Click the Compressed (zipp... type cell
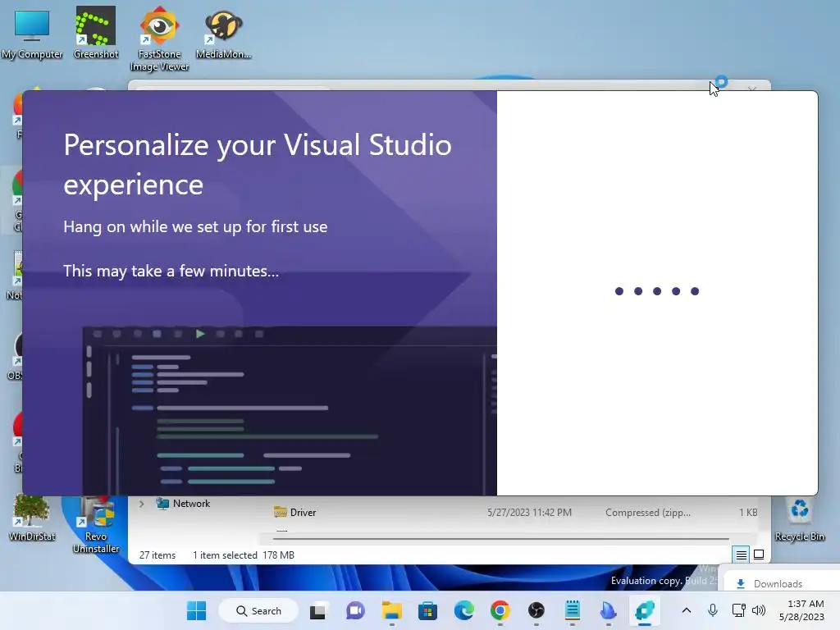 point(648,513)
